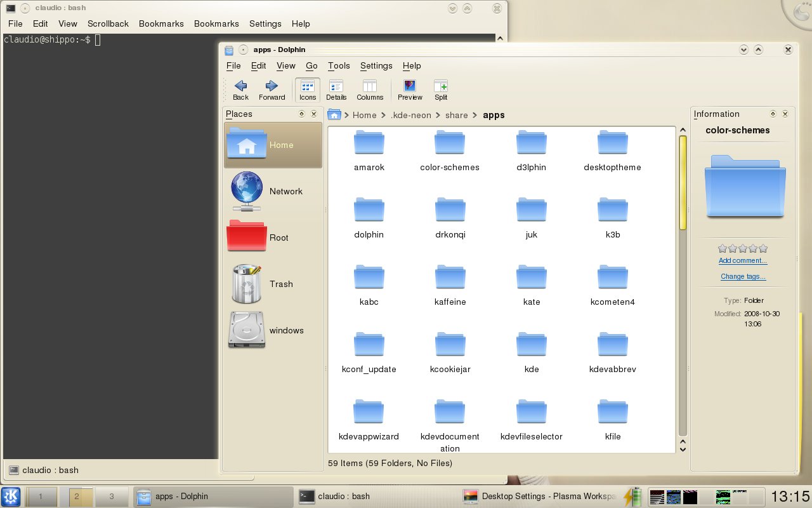Image resolution: width=812 pixels, height=508 pixels.
Task: Open the kabc folder
Action: [369, 285]
